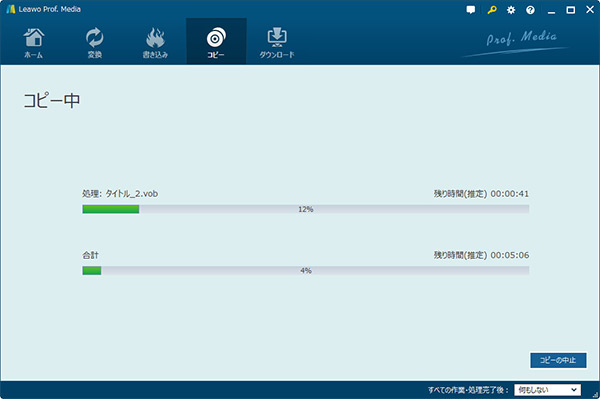Click the 合計 total progress bar
Viewport: 600px width, 399px height.
[x=306, y=270]
